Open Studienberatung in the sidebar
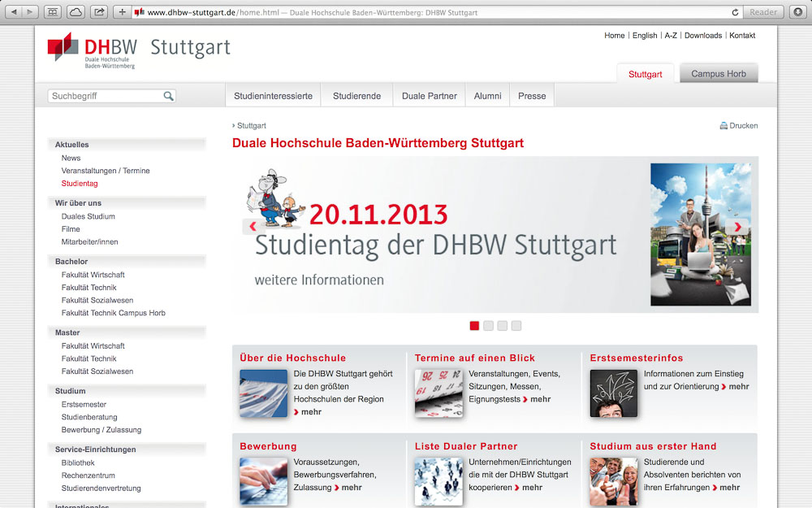Viewport: 812px width, 508px height. [x=89, y=417]
